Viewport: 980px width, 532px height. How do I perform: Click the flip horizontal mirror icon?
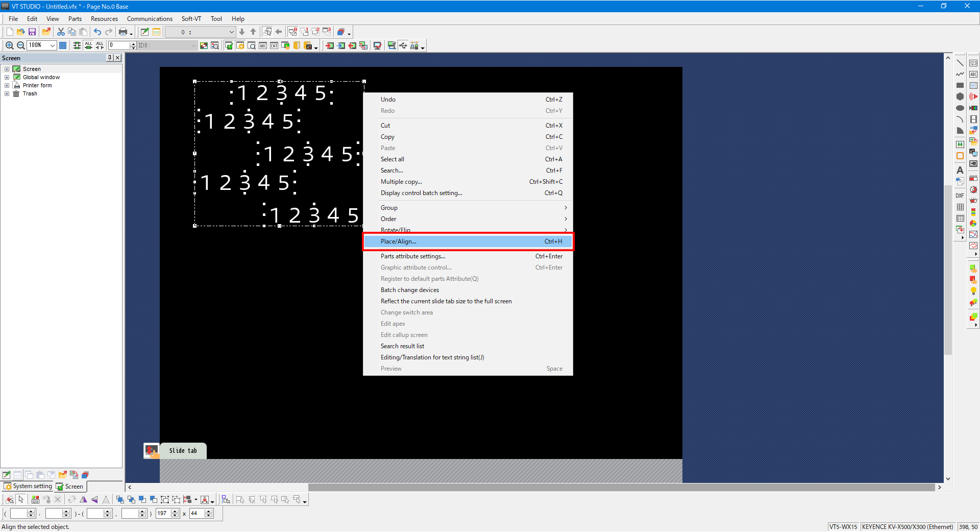84,500
